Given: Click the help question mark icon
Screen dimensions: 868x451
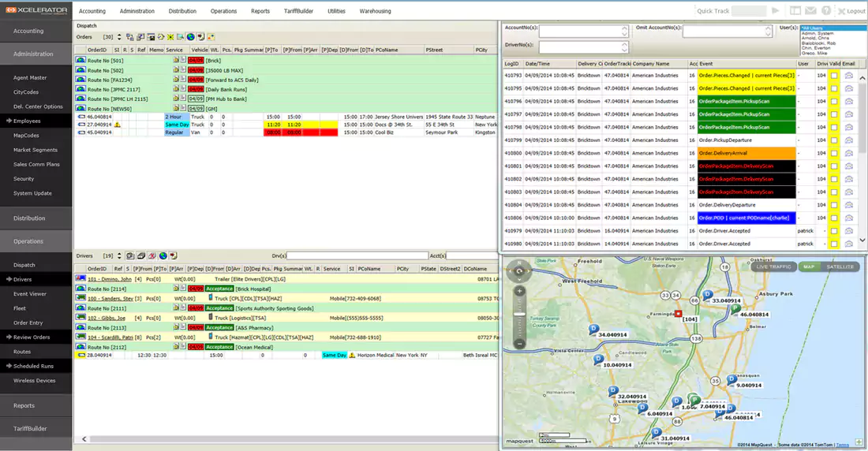Looking at the screenshot, I should click(825, 11).
